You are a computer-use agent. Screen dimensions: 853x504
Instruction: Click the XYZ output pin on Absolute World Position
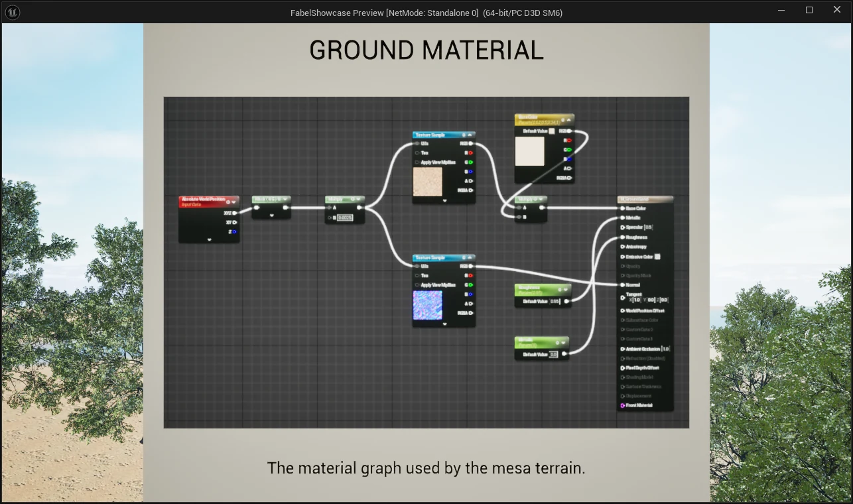235,213
